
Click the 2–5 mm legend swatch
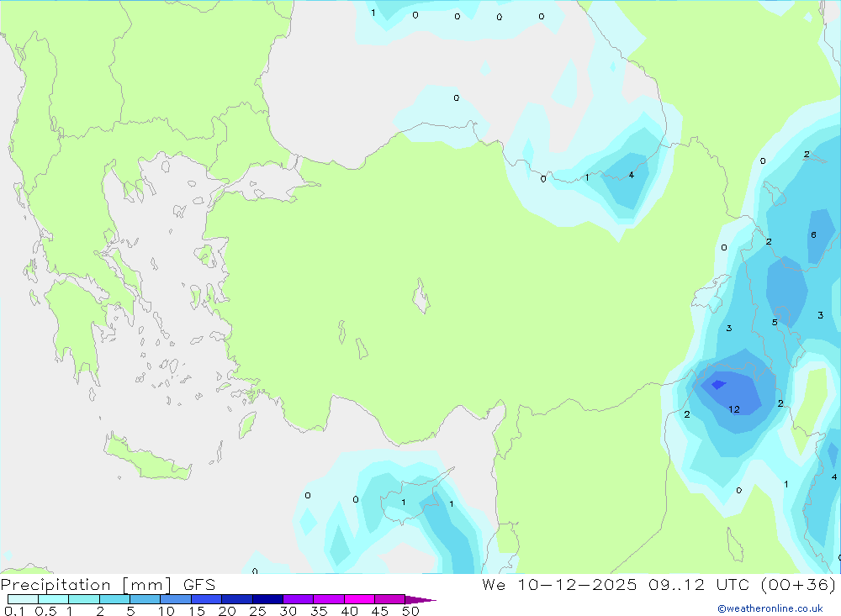[114, 599]
